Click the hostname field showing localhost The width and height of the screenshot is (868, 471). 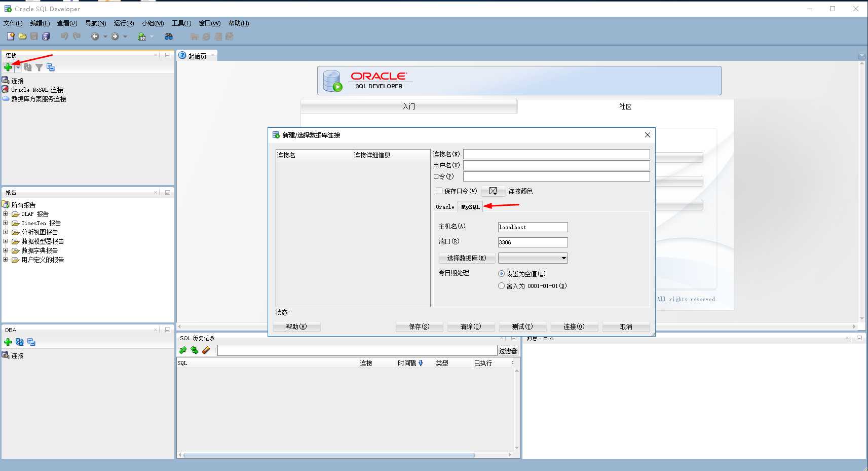coord(533,227)
